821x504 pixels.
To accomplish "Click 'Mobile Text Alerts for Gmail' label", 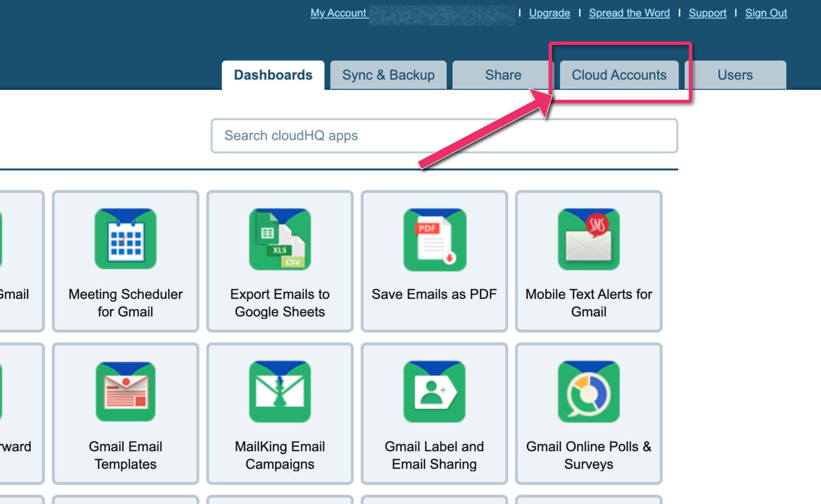I will pyautogui.click(x=589, y=303).
